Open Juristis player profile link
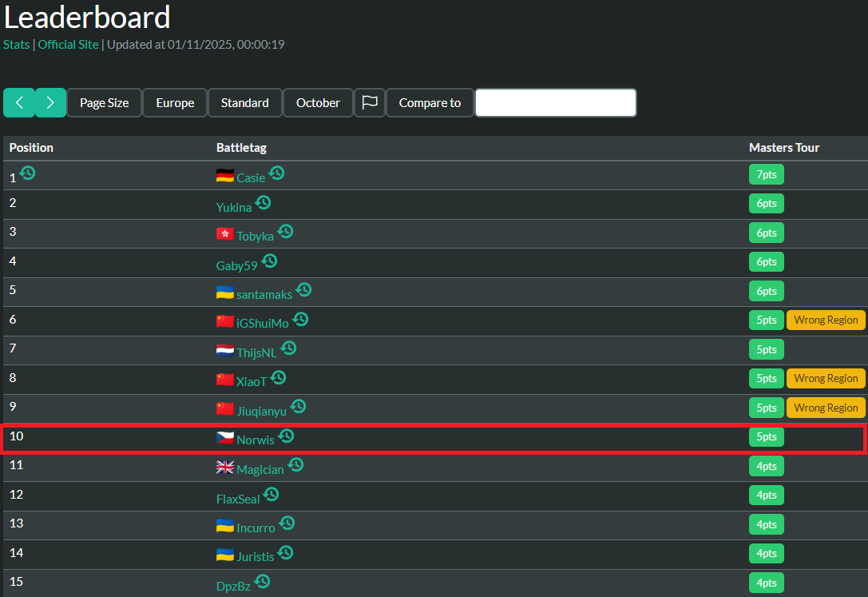The image size is (868, 597). (256, 556)
